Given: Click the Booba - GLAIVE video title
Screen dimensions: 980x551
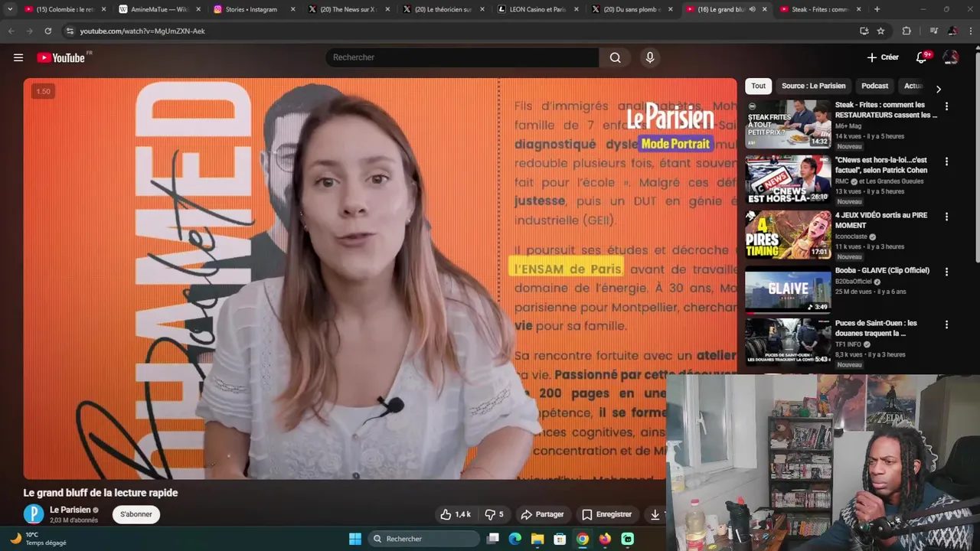Looking at the screenshot, I should click(x=882, y=270).
